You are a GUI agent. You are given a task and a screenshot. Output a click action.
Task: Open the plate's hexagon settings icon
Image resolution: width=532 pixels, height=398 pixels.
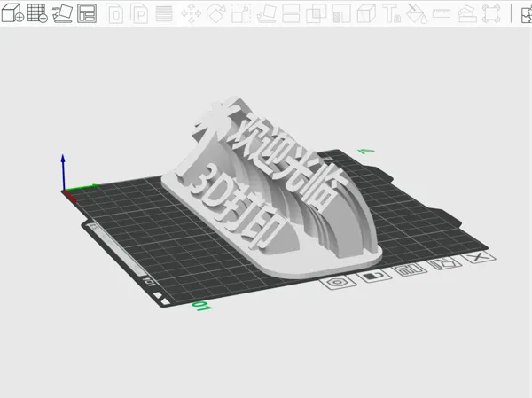coord(338,283)
